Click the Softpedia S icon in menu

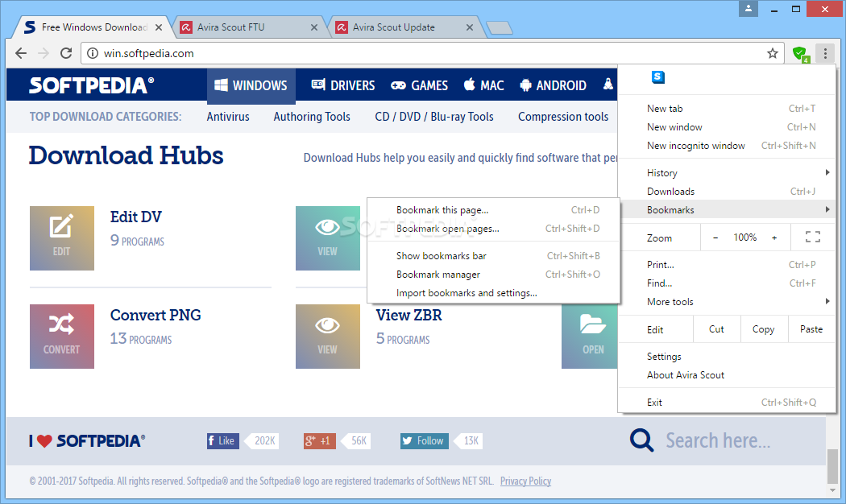point(657,77)
